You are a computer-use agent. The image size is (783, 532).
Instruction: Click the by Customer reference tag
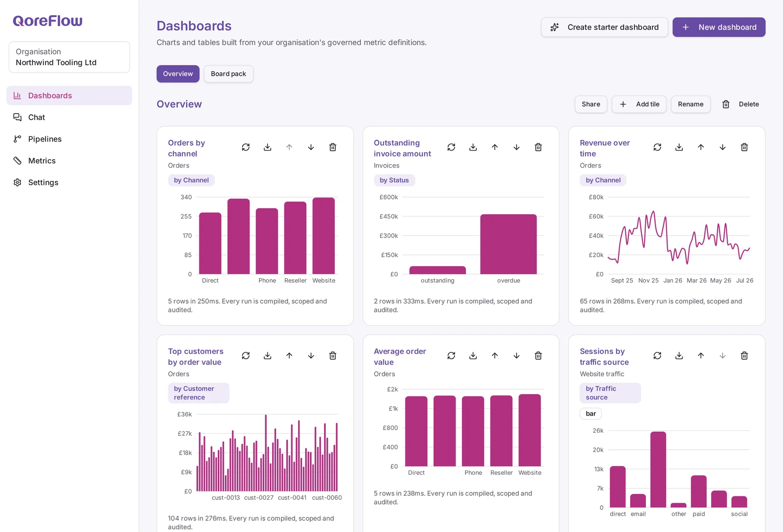point(199,393)
